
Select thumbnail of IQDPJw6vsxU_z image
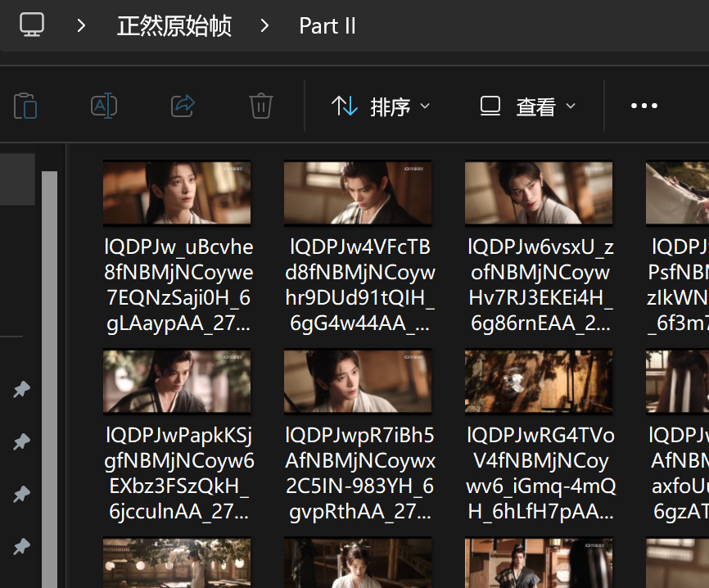point(539,193)
